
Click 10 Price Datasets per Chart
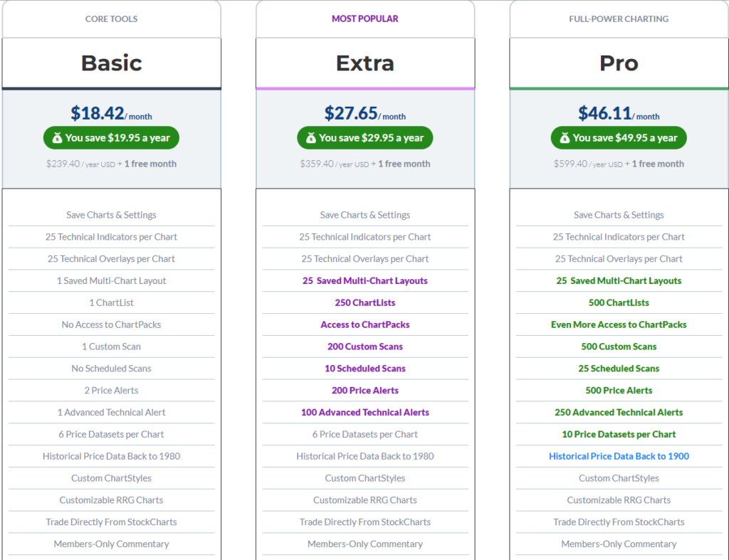(x=619, y=434)
